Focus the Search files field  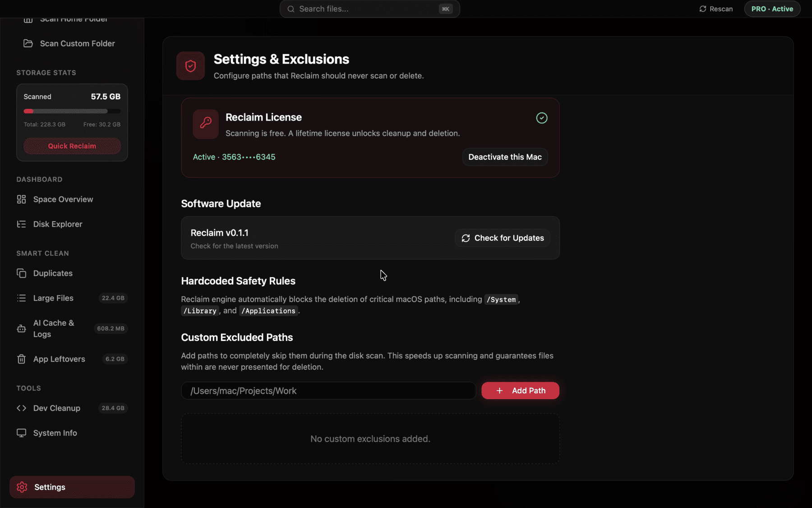pos(369,9)
